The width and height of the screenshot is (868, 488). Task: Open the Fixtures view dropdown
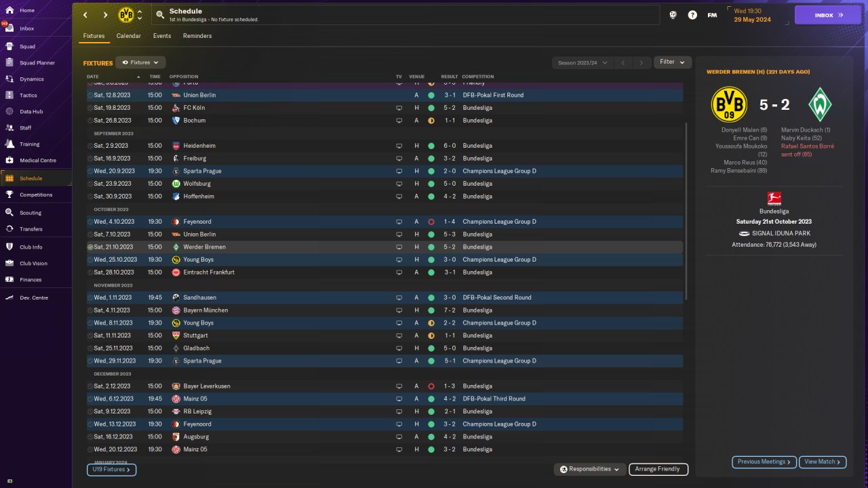pyautogui.click(x=140, y=62)
